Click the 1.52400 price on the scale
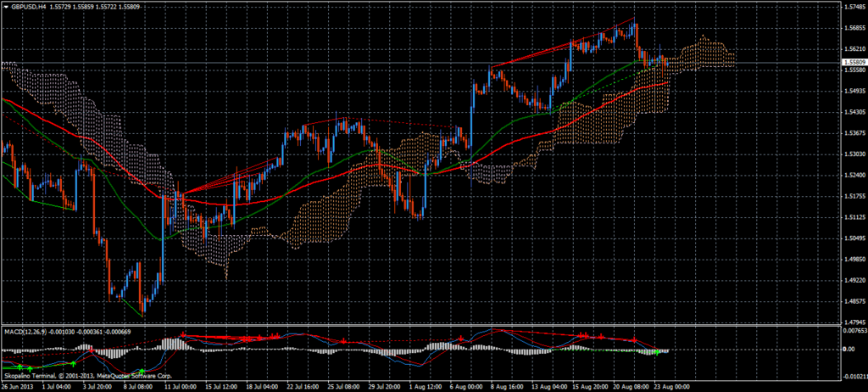 point(854,176)
